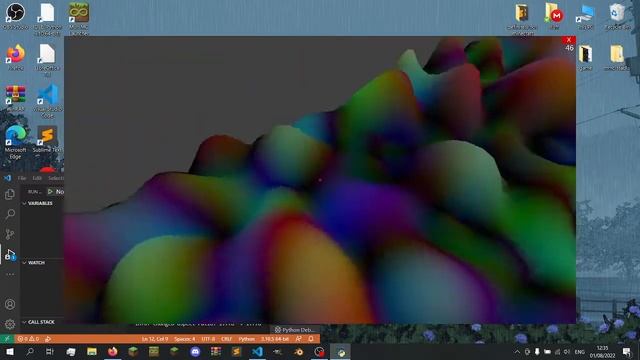Open the WinRAR desktop shortcut
The height and width of the screenshot is (360, 640).
[x=16, y=98]
